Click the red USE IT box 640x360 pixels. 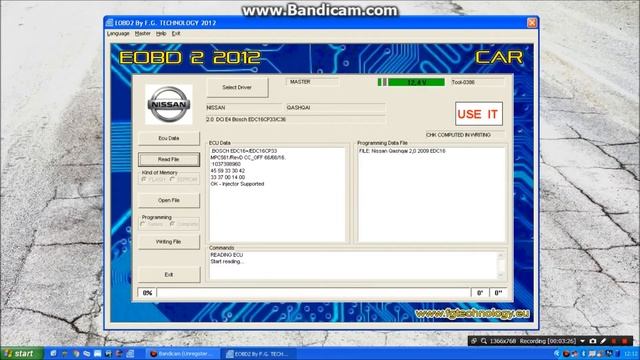click(x=478, y=114)
